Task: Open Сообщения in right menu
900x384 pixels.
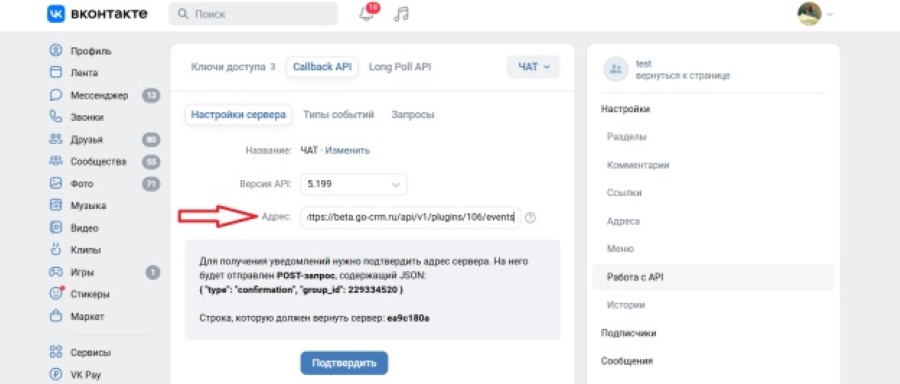Action: click(627, 361)
